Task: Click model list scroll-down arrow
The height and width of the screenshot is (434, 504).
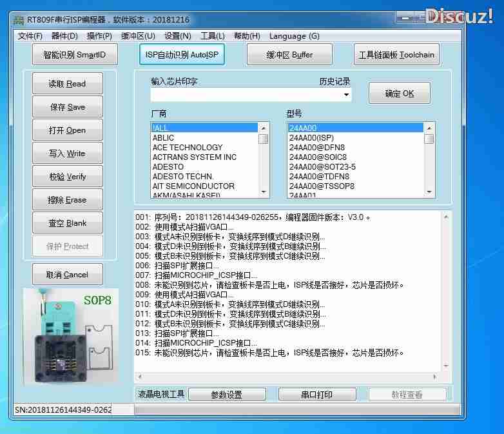Action: point(429,192)
